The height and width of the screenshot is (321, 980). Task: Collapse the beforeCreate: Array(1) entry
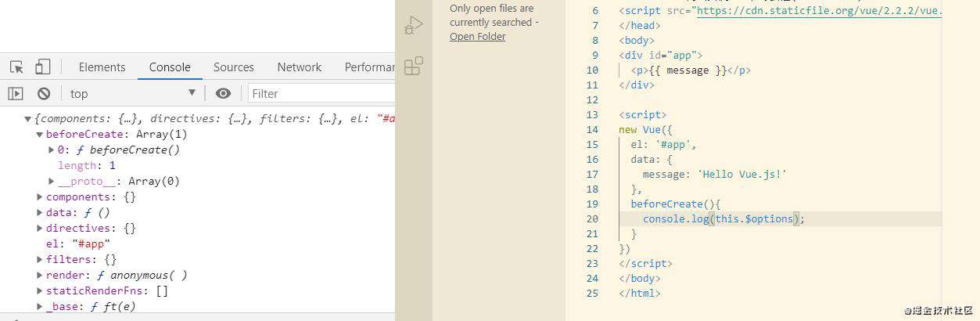click(40, 135)
